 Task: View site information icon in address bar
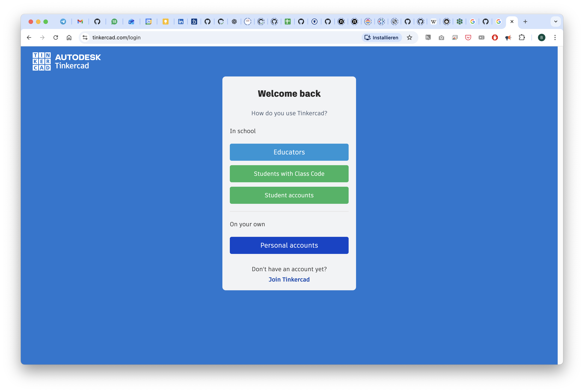point(85,37)
